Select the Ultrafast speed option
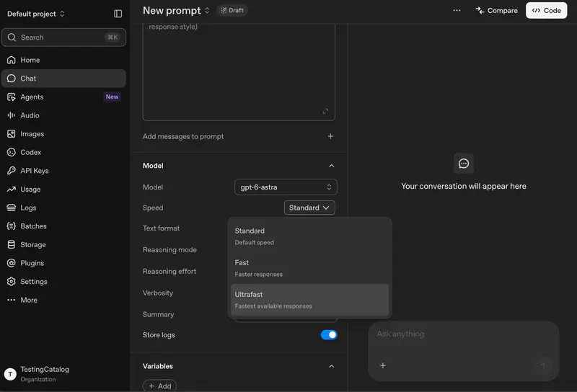 click(309, 300)
